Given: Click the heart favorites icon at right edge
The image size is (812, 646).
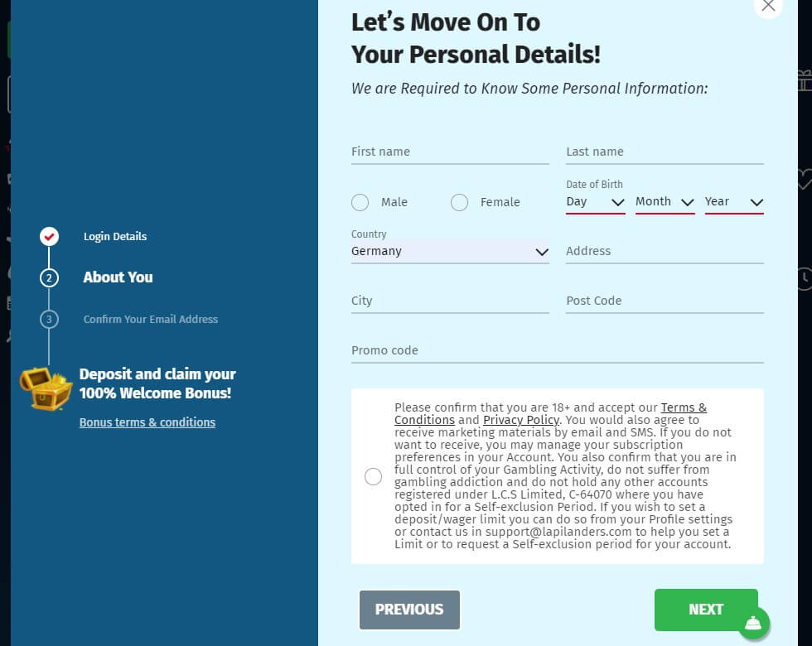Looking at the screenshot, I should (805, 179).
